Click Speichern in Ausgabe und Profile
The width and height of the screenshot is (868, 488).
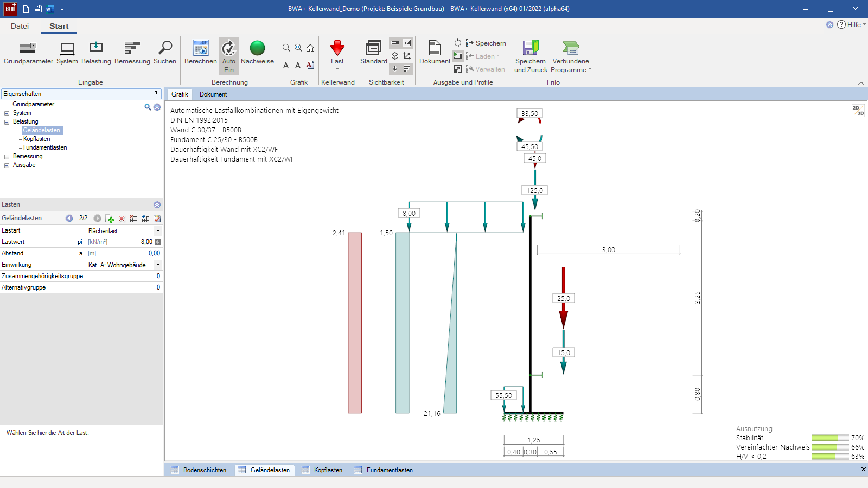(x=486, y=43)
